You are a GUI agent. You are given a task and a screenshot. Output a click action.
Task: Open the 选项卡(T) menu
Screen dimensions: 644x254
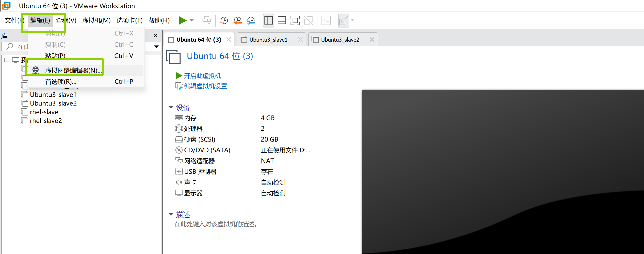tap(129, 20)
